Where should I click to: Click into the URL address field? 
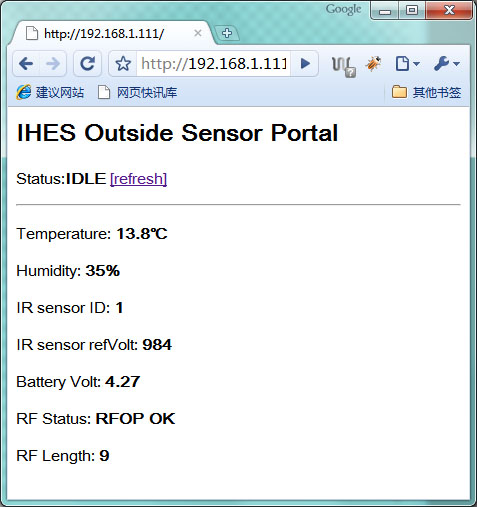tap(213, 63)
